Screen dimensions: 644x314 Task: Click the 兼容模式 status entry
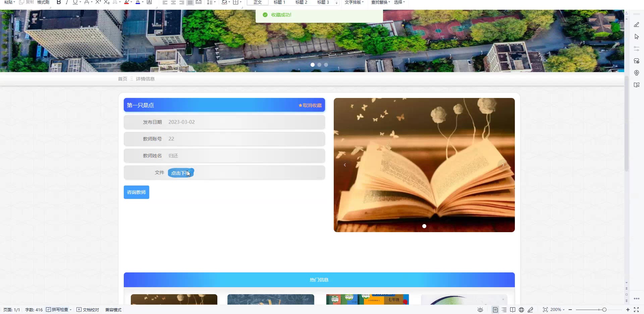coord(113,310)
